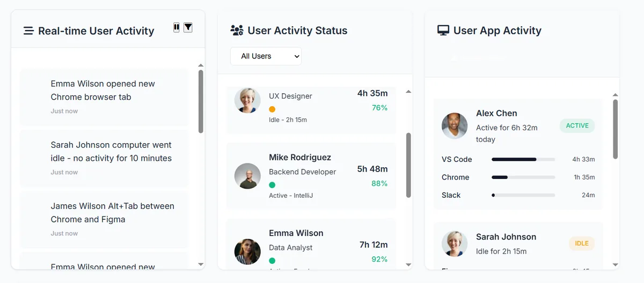The width and height of the screenshot is (644, 283).
Task: Click the Emma Wilson name in status list
Action: pos(296,233)
